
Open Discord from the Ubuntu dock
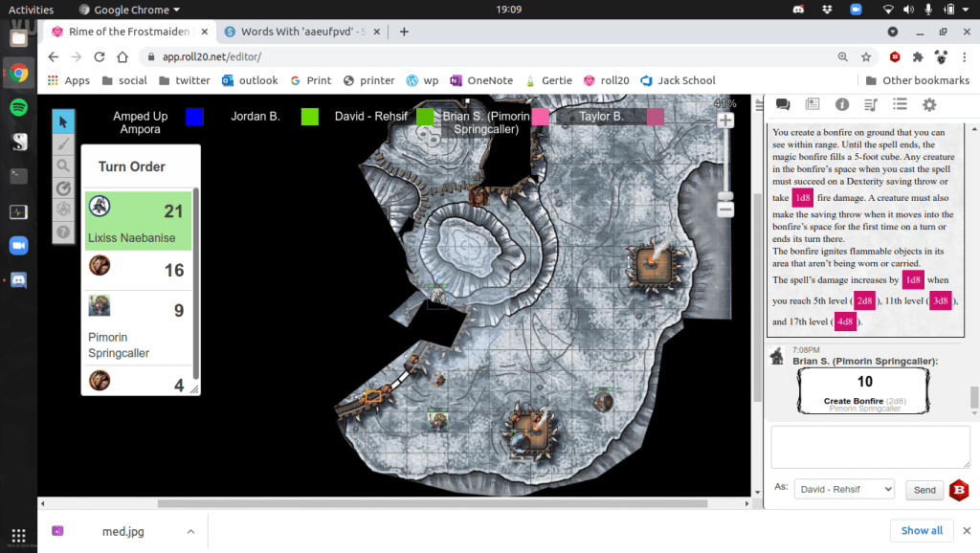pyautogui.click(x=18, y=280)
